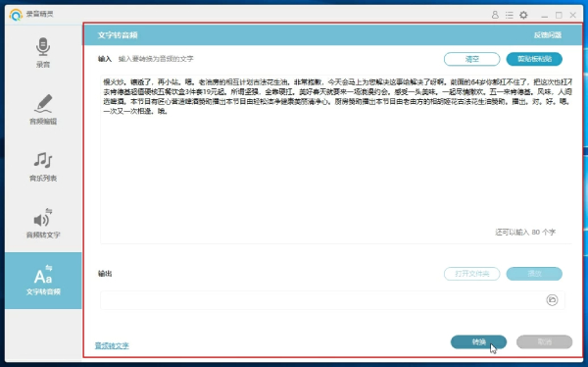588x367 pixels.
Task: Open the 音频编辑 audio editing section
Action: (43, 109)
